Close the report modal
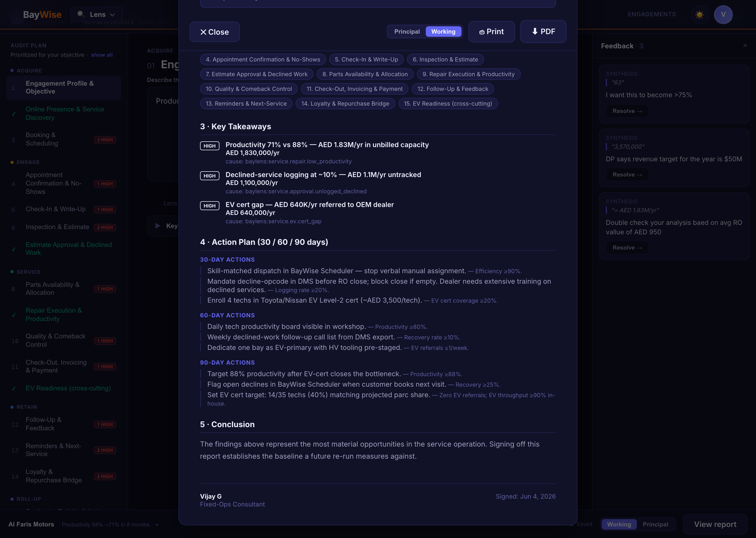Viewport: 756px width, 538px height. click(x=214, y=32)
